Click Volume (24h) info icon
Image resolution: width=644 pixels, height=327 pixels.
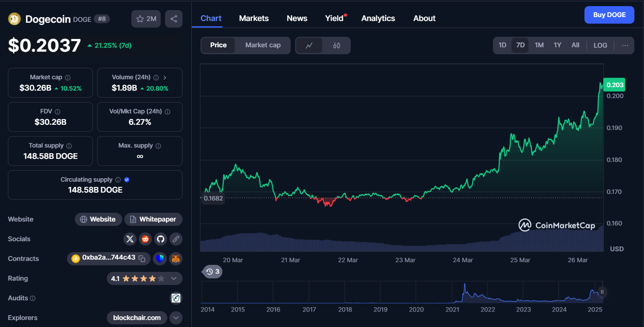156,77
